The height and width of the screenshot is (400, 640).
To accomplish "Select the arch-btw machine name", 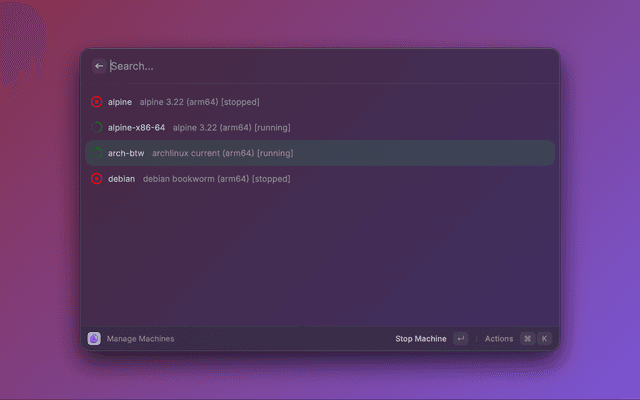I will coord(126,153).
